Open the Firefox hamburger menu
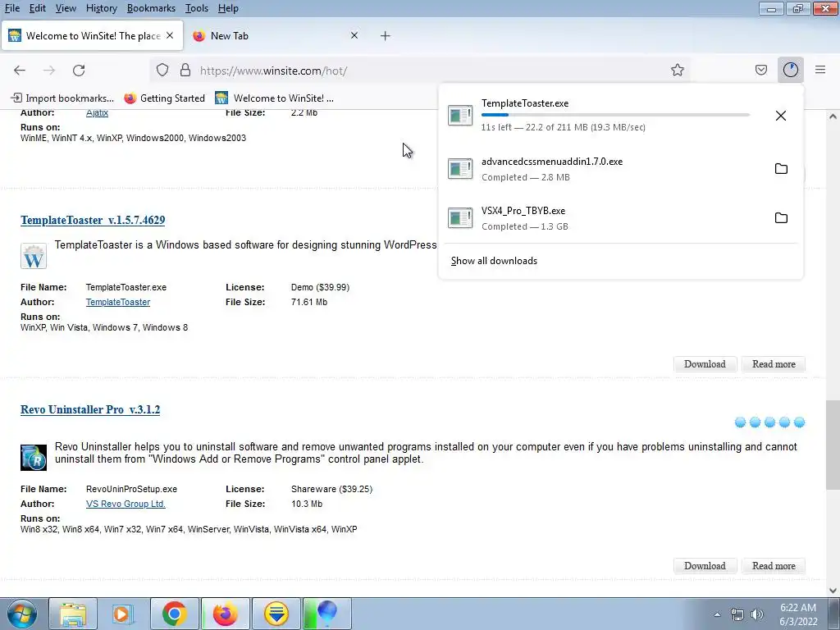840x630 pixels. click(820, 71)
